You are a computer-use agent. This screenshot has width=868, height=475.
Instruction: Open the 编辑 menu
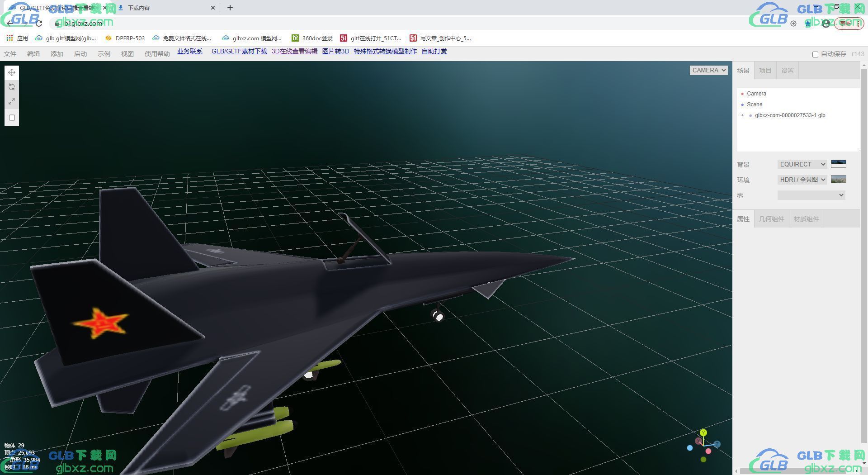33,54
